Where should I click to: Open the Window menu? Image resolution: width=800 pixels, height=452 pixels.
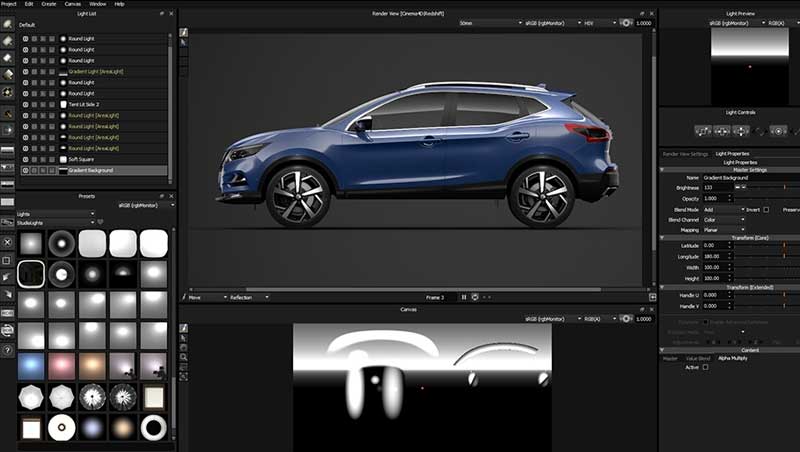click(x=97, y=4)
